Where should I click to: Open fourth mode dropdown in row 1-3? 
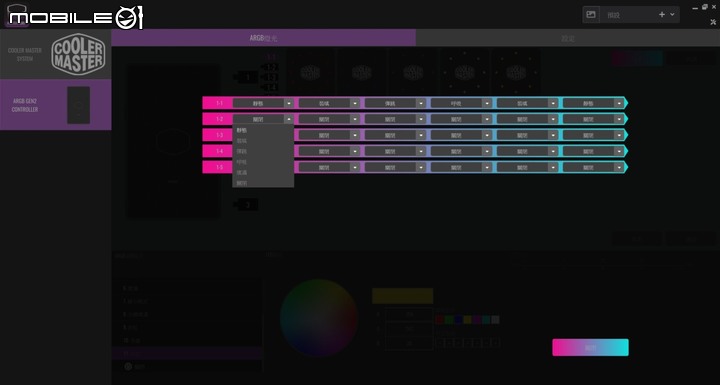(461, 136)
